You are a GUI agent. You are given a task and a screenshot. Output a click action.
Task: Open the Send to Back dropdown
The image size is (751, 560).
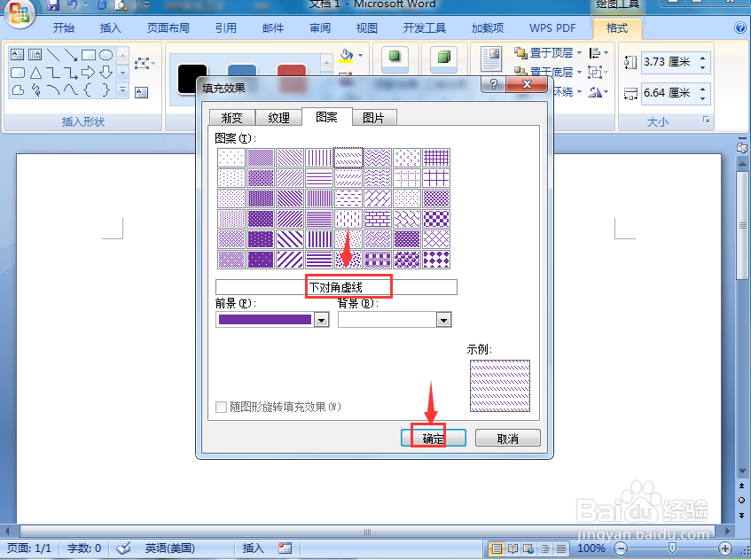(580, 73)
